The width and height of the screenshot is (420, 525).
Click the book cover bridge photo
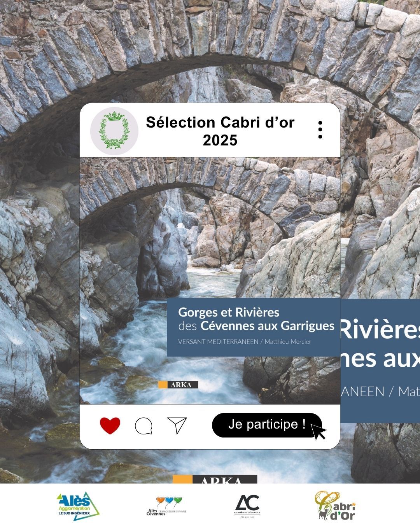210,280
